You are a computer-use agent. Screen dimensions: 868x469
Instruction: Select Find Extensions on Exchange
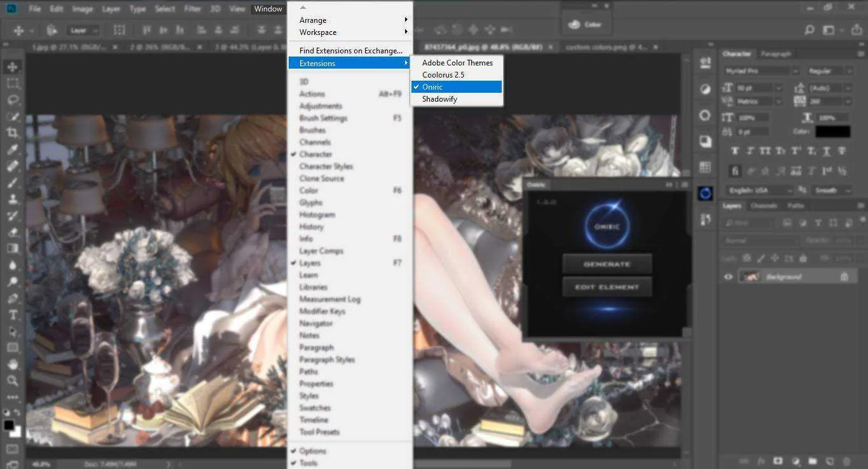(350, 51)
